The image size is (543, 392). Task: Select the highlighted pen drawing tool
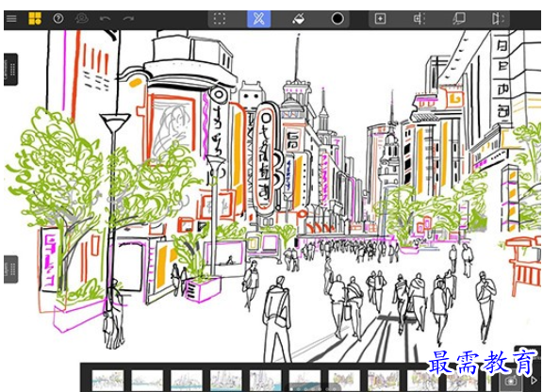pyautogui.click(x=259, y=18)
